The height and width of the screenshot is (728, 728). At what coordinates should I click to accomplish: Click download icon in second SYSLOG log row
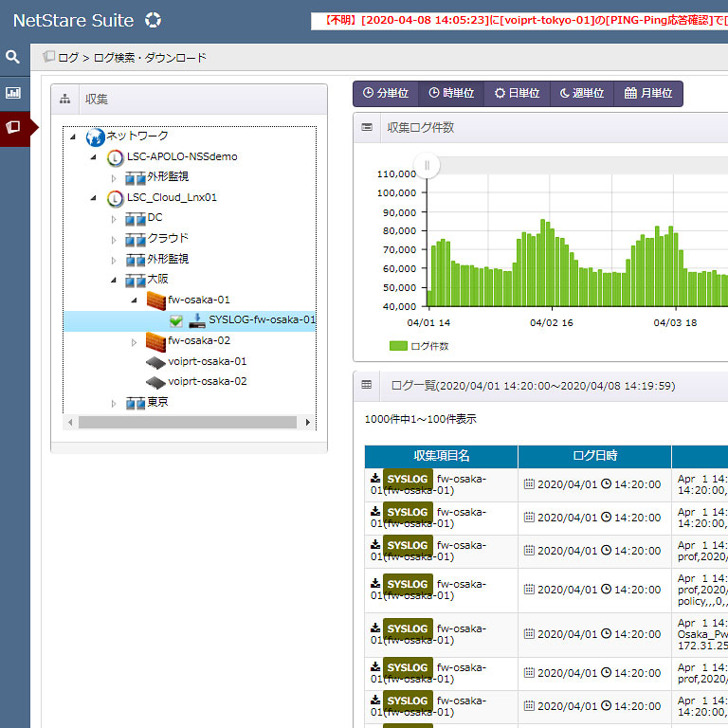tap(375, 511)
